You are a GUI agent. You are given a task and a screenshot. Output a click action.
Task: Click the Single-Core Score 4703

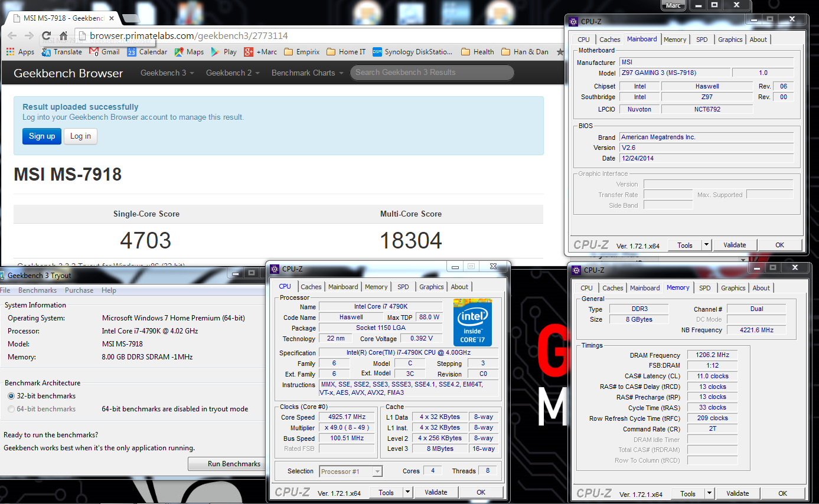(146, 240)
